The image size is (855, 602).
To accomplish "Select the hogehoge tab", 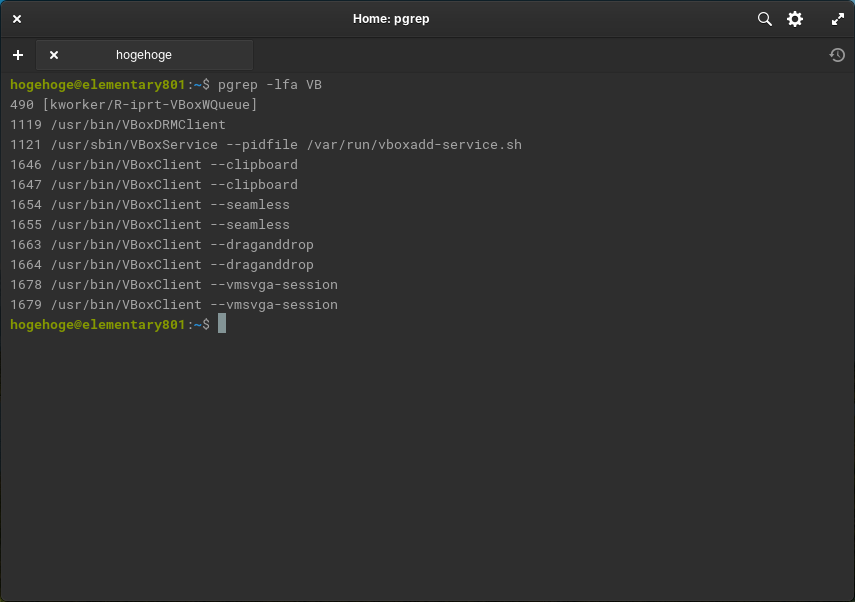I will (144, 55).
